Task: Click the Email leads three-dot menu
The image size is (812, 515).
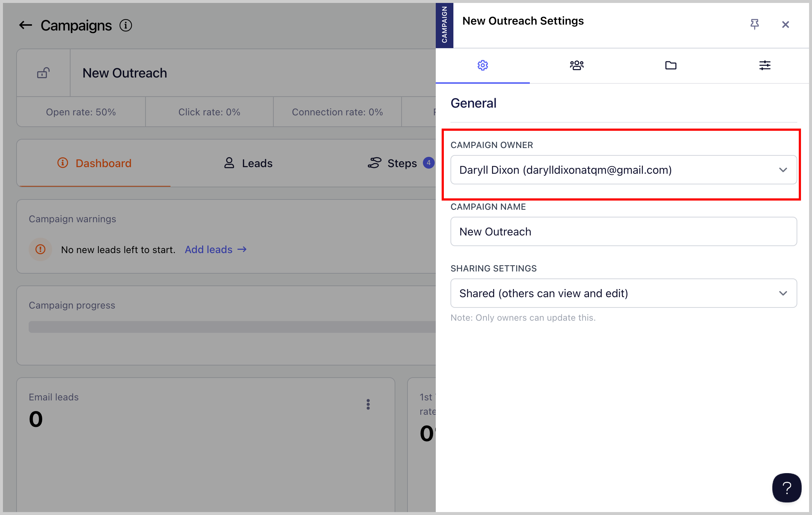Action: [x=368, y=404]
